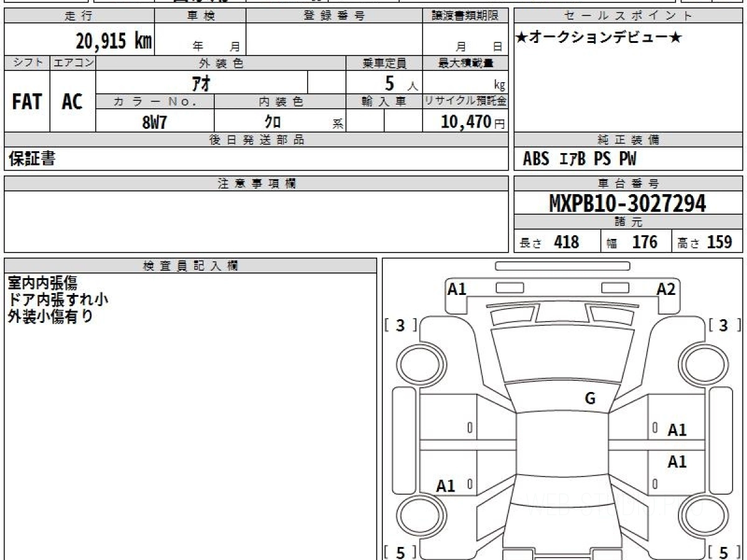Select the クロ interior color value
The width and height of the screenshot is (747, 560).
[273, 122]
